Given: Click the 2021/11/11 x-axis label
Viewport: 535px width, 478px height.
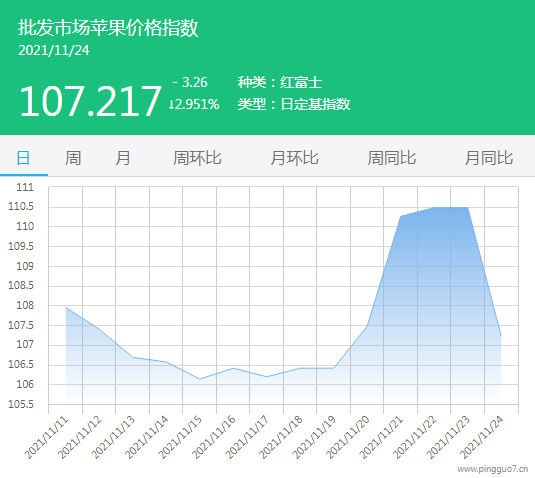Looking at the screenshot, I should (46, 437).
